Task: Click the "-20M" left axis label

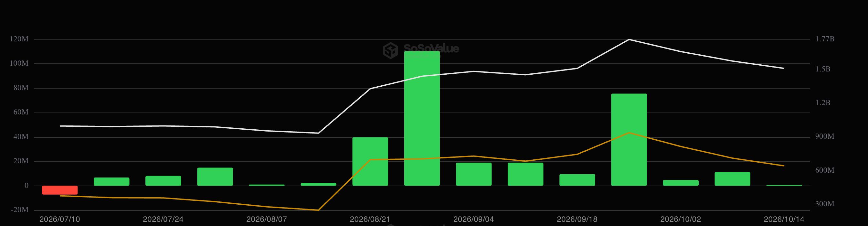Action: click(19, 210)
